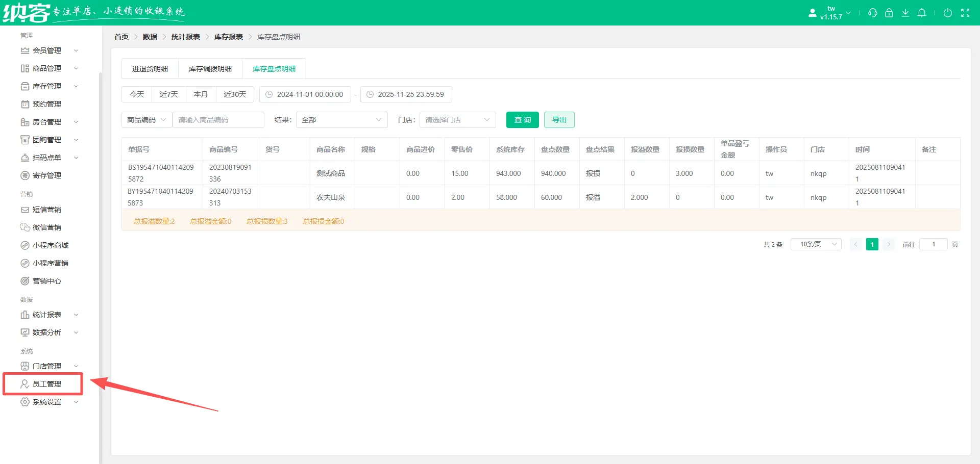
Task: Click the 查询 search button
Action: (x=522, y=120)
